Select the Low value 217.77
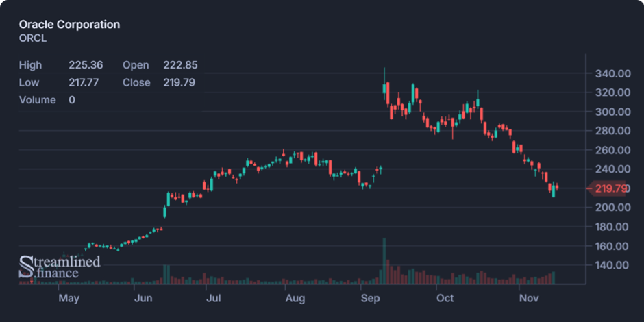644x322 pixels. [x=84, y=82]
